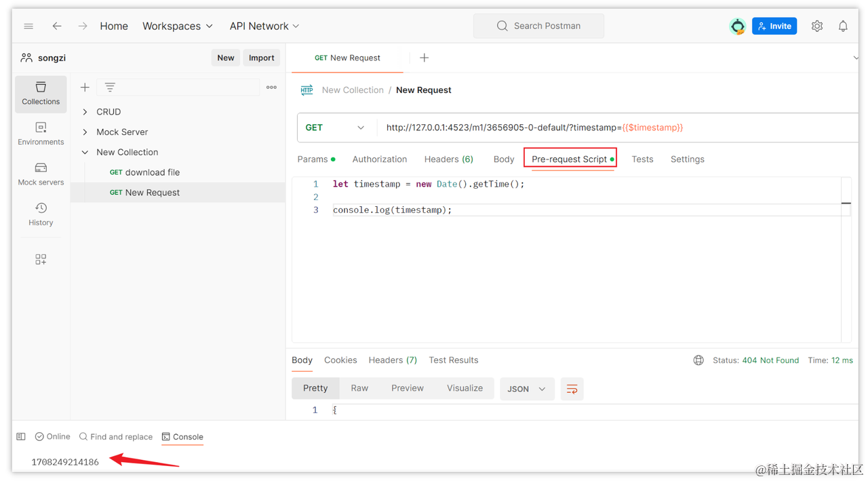
Task: Expand the Mock Server collection
Action: pyautogui.click(x=85, y=132)
